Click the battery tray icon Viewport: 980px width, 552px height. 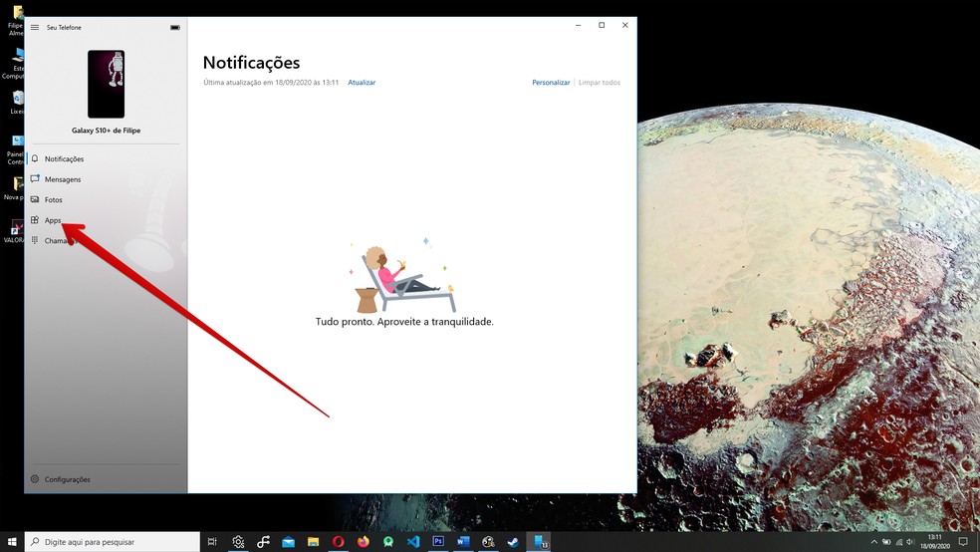886,542
